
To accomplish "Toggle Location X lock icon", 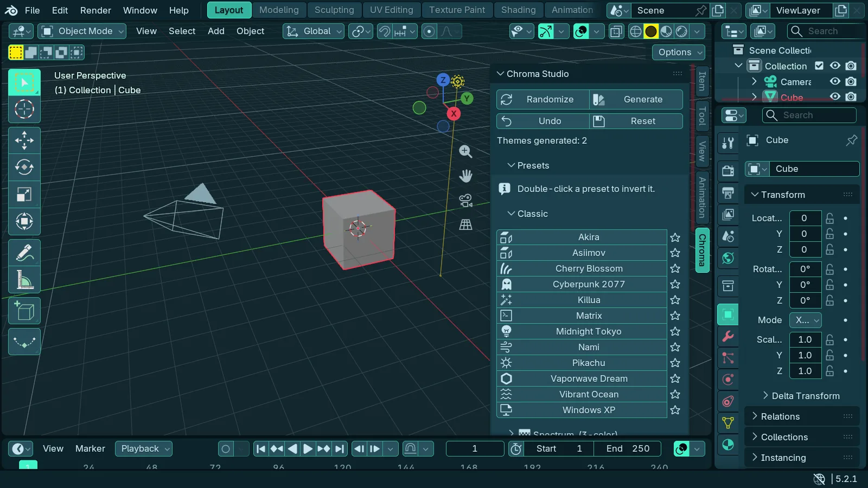I will tap(830, 219).
